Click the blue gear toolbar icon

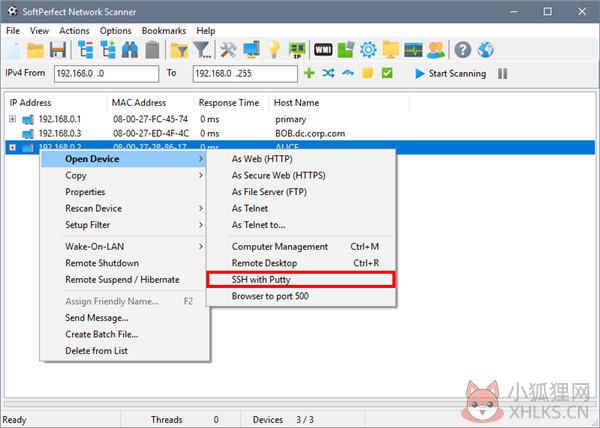[368, 50]
